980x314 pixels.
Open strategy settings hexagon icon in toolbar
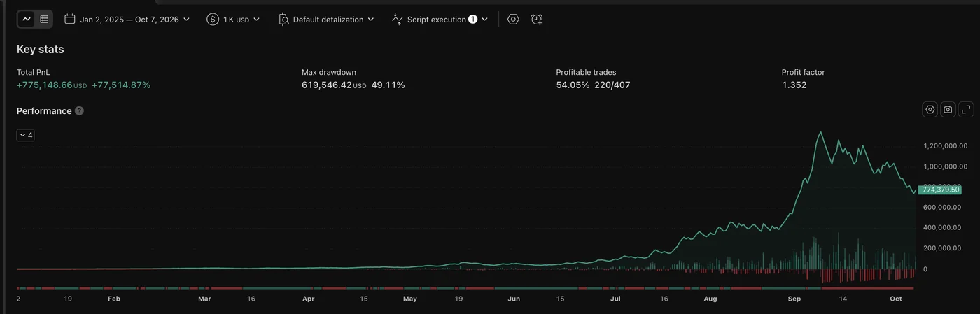[x=513, y=20]
